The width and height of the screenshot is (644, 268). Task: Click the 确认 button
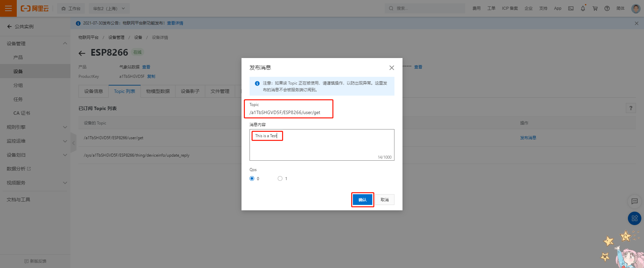click(362, 200)
